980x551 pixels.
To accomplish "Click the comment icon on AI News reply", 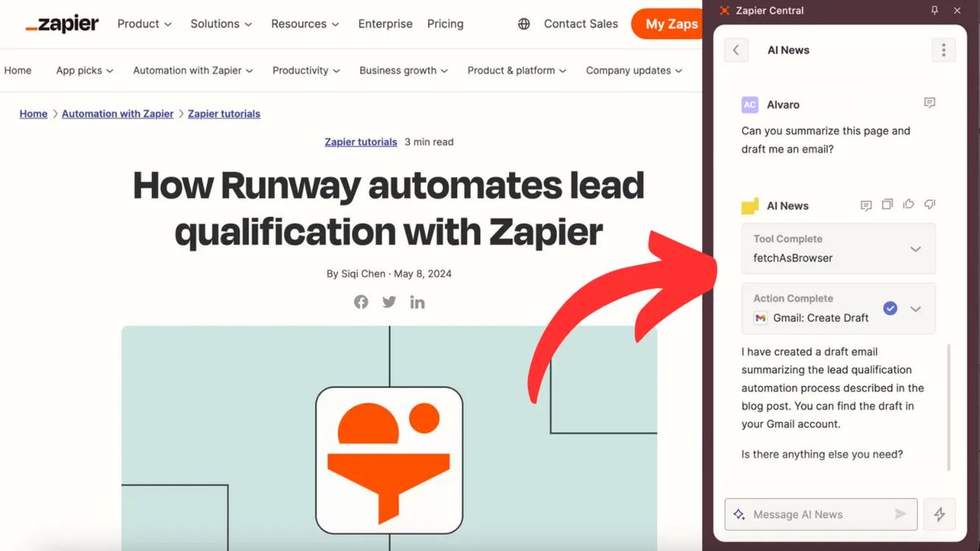I will (x=866, y=206).
